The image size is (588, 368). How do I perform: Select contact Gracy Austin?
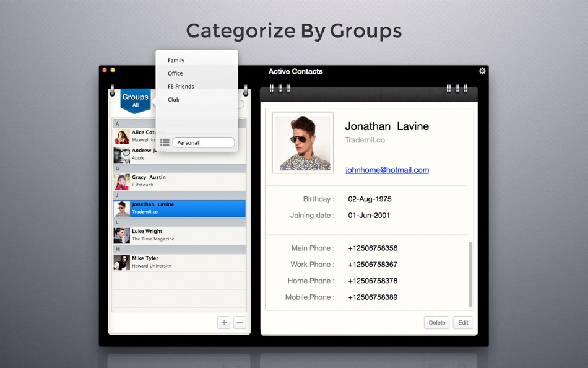pyautogui.click(x=179, y=181)
